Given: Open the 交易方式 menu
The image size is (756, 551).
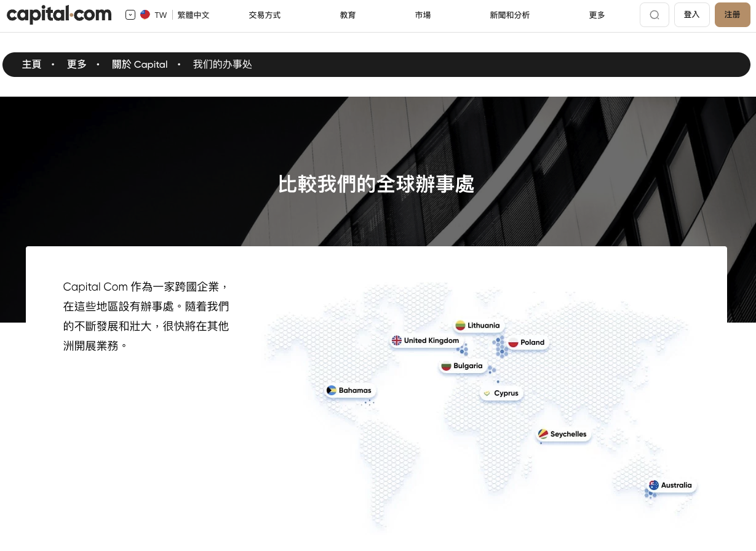Looking at the screenshot, I should tap(265, 15).
